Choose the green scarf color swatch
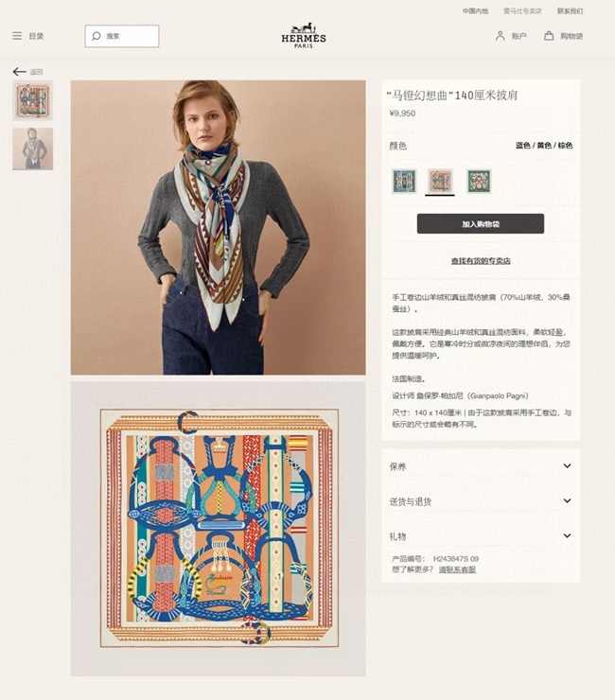 click(479, 181)
